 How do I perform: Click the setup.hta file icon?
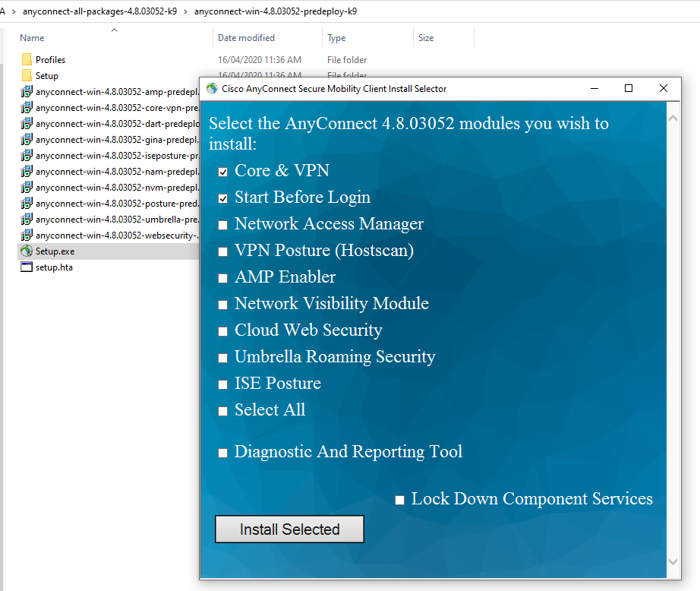[27, 267]
